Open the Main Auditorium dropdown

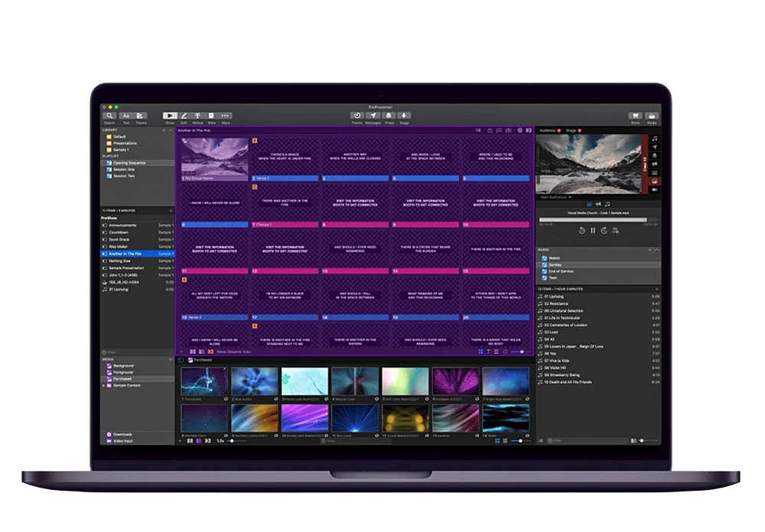click(x=555, y=197)
